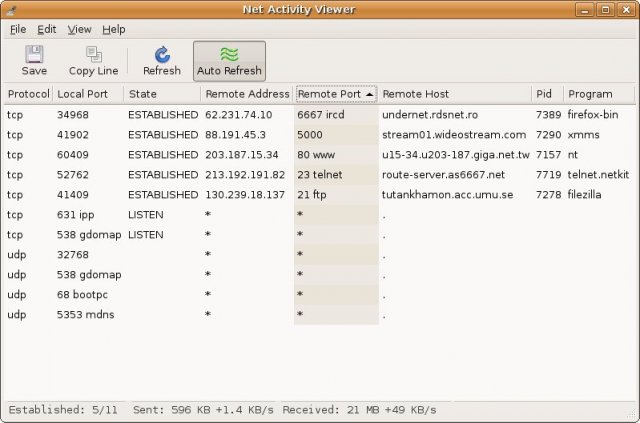Click local port 34968
640x423 pixels.
[x=73, y=115]
